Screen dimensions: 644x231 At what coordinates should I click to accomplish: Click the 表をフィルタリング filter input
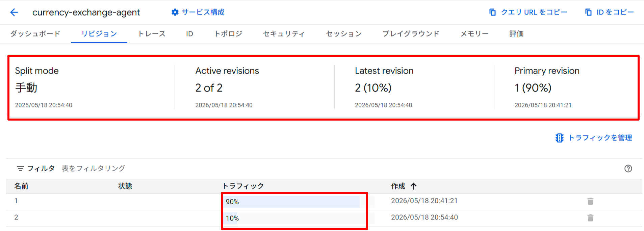coord(93,168)
